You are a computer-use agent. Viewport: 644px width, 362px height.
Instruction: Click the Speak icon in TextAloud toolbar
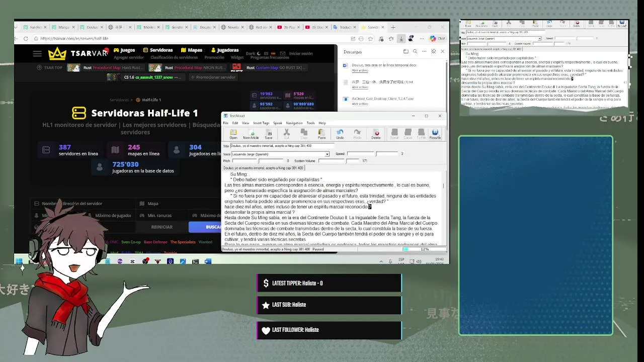coord(394,134)
